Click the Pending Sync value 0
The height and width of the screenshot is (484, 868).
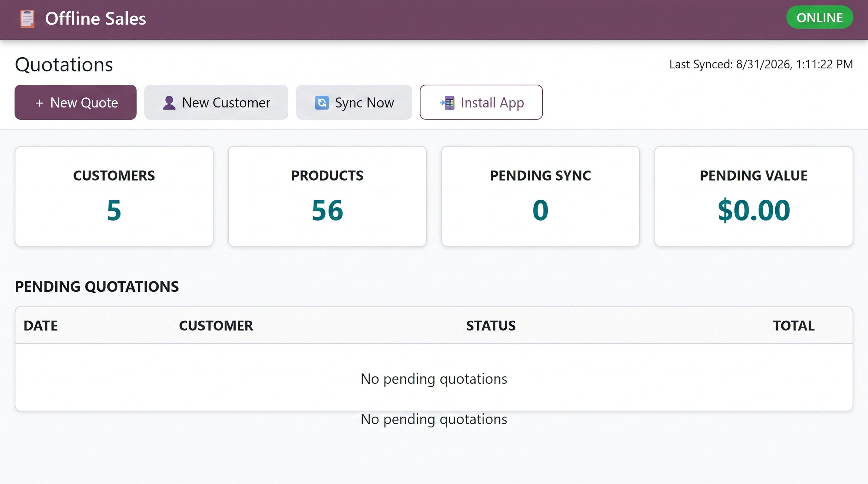click(540, 210)
